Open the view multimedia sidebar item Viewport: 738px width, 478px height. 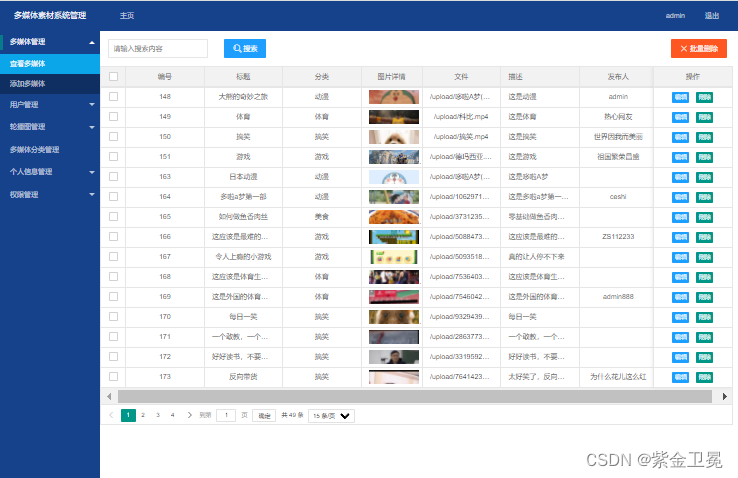coord(50,64)
